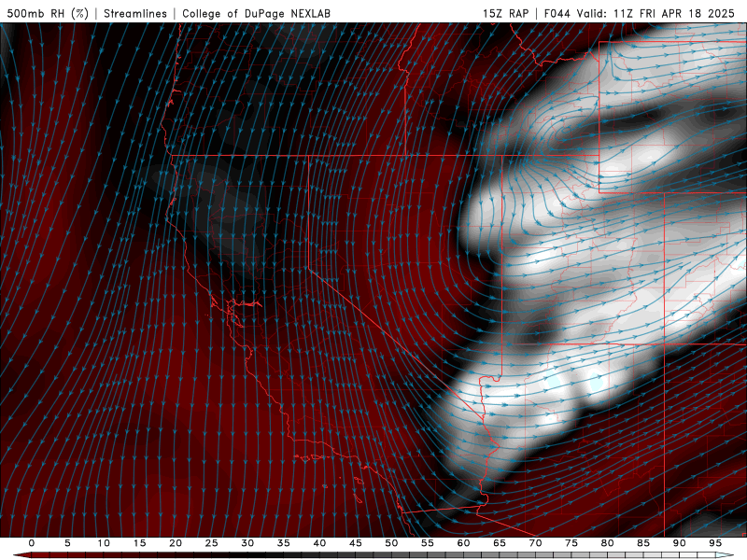Click the colorbar label "35"
This screenshot has height=560, width=747.
[284, 543]
